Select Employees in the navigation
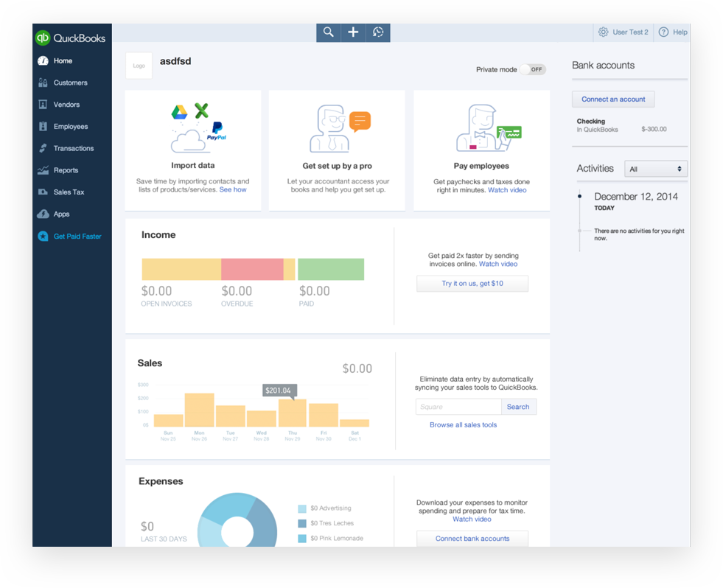 click(x=71, y=126)
